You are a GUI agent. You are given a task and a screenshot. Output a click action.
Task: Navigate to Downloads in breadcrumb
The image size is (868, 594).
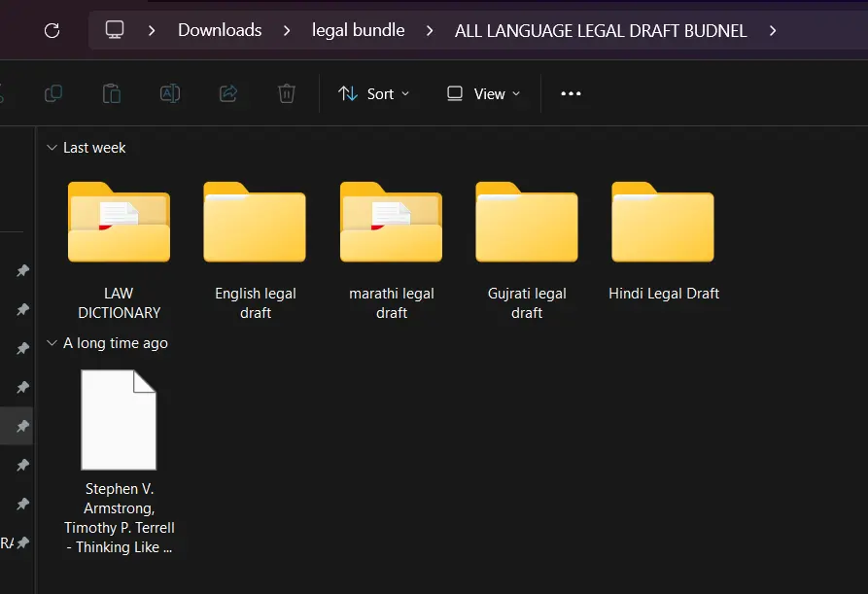220,30
